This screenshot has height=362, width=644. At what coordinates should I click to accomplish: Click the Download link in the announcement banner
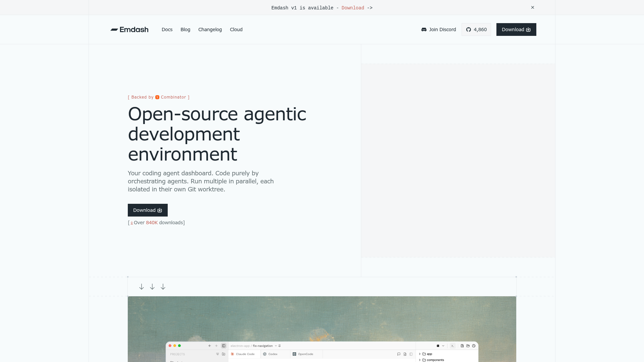(353, 8)
